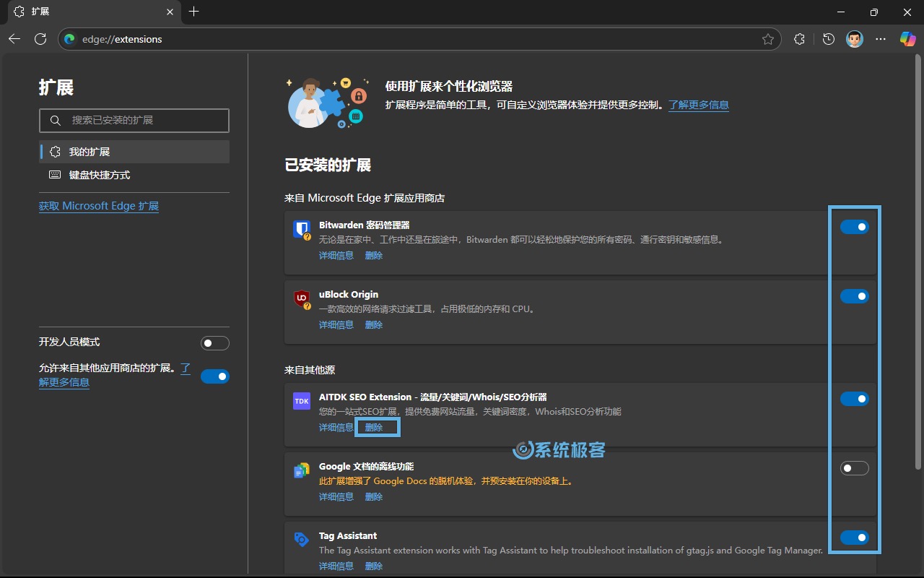Click the Google 文档的离线功能 docs icon

302,470
